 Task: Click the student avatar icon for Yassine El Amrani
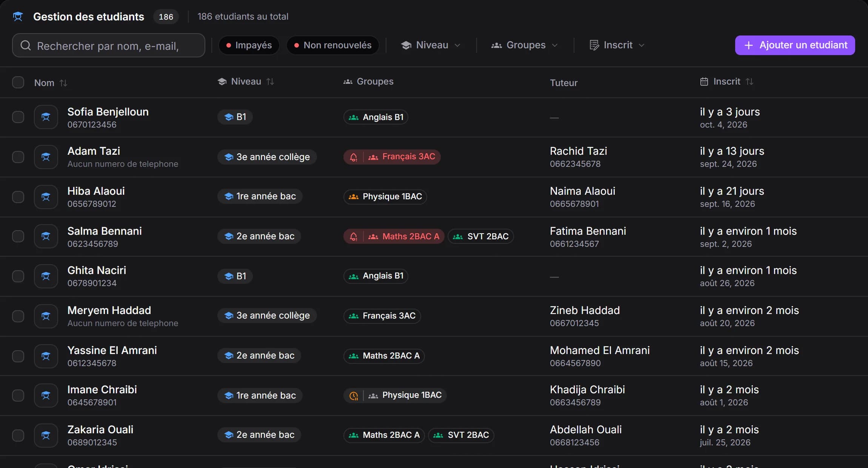(46, 356)
